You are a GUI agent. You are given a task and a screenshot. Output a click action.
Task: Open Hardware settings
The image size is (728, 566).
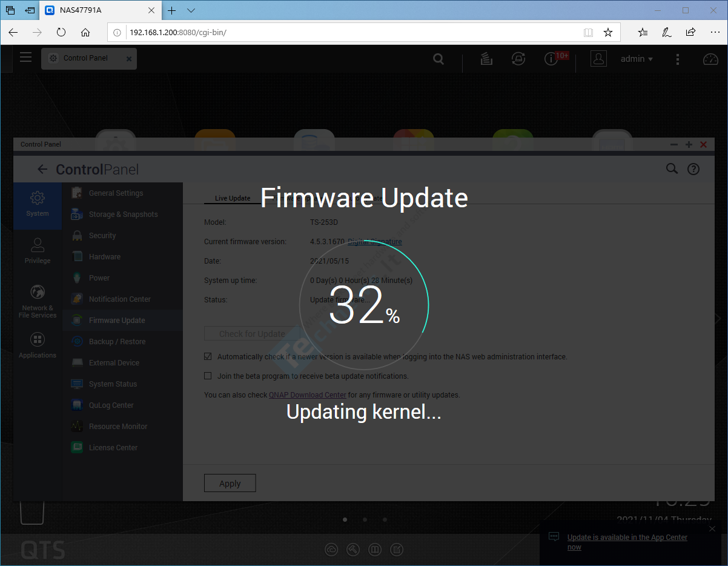(122, 257)
